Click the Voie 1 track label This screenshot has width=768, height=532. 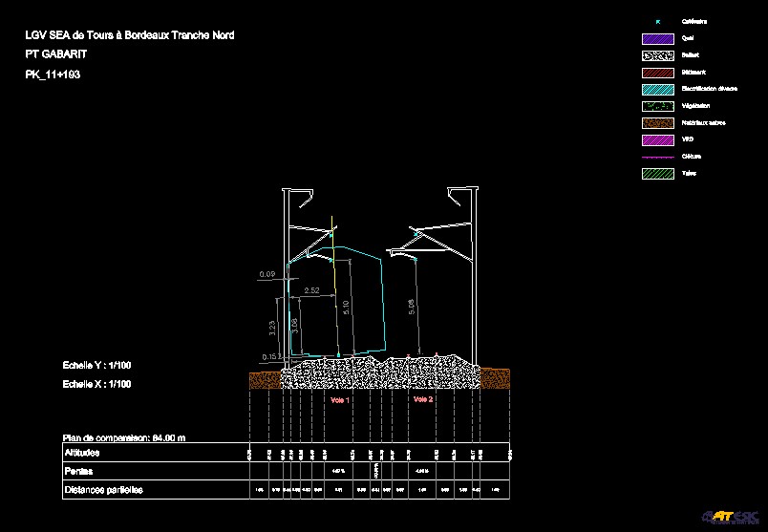339,400
